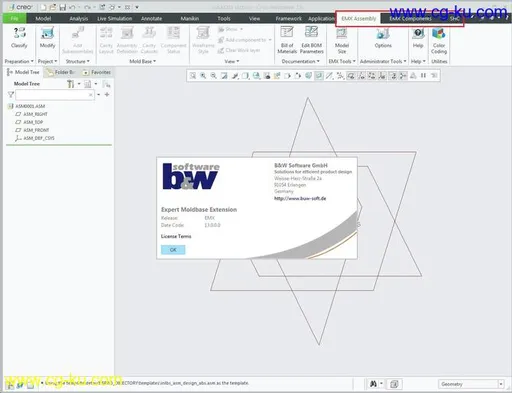Expand the View group dropdown

click(232, 61)
